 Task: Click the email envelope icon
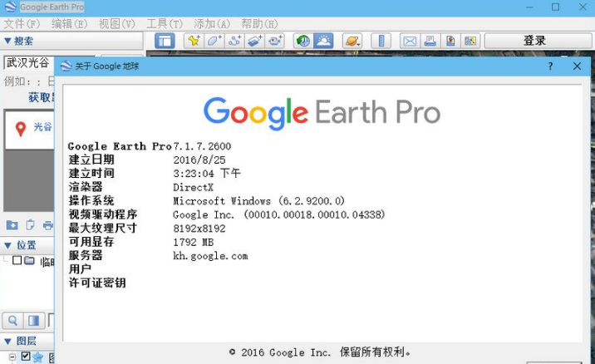[410, 41]
